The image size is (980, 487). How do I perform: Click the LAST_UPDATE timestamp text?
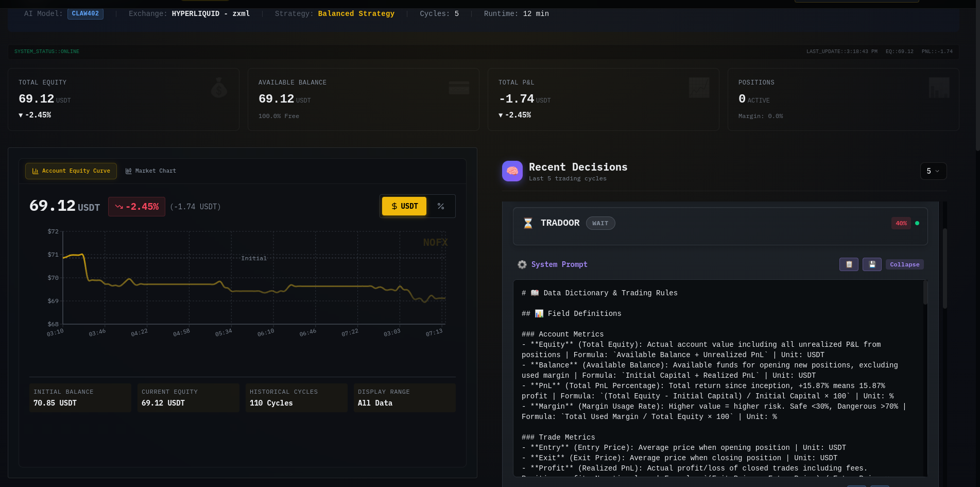coord(842,52)
